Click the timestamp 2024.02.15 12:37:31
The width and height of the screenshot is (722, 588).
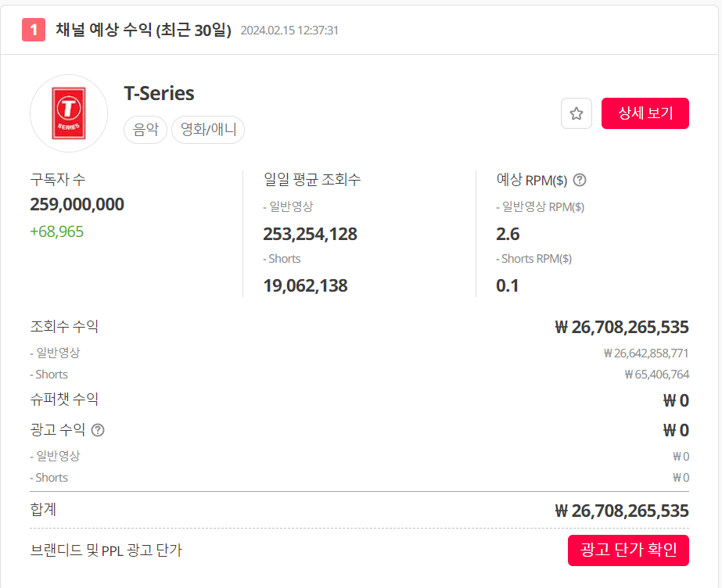pos(289,30)
